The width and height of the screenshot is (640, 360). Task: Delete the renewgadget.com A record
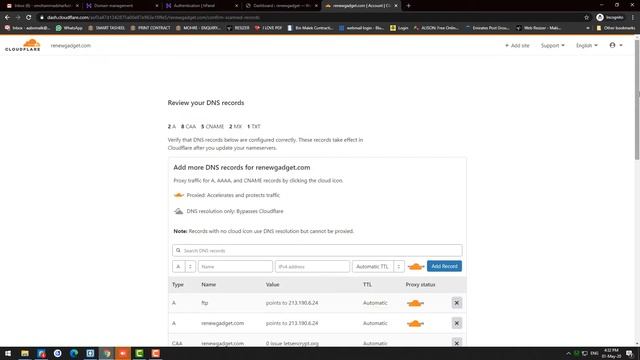point(457,323)
